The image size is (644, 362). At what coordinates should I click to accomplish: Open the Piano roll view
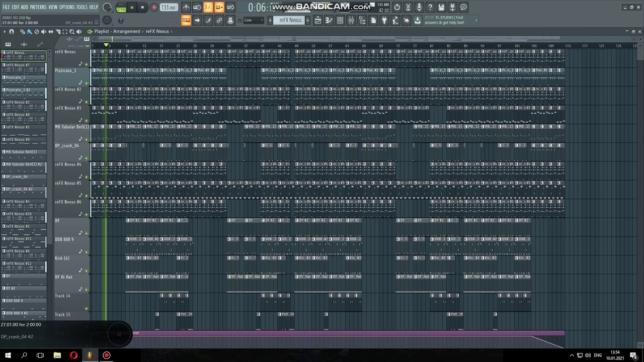point(329,20)
